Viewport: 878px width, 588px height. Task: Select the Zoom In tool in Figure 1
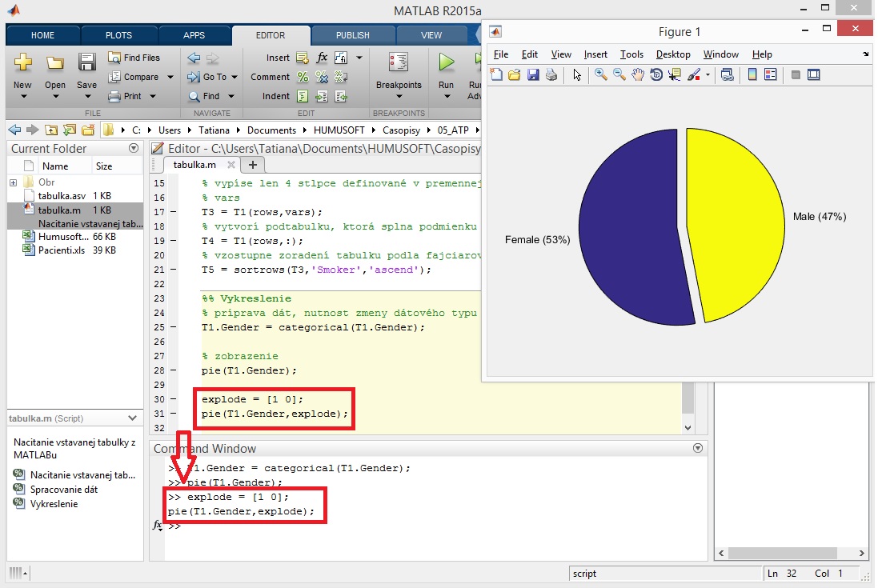click(601, 74)
